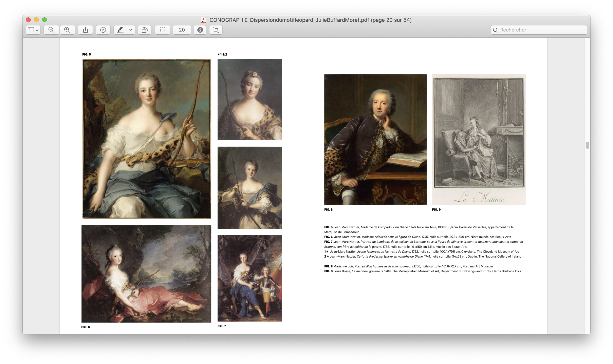Select the Highlight pen tool
Viewport: 613px width, 364px height.
[120, 30]
